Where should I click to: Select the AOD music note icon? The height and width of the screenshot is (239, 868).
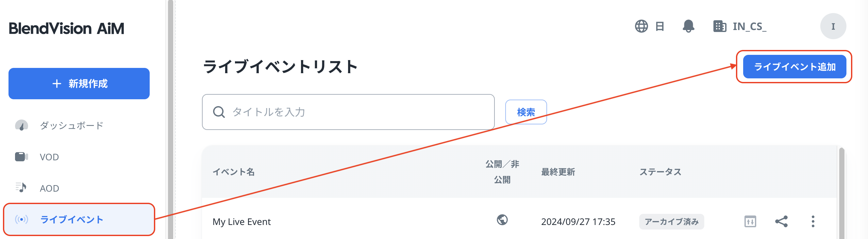click(x=21, y=188)
